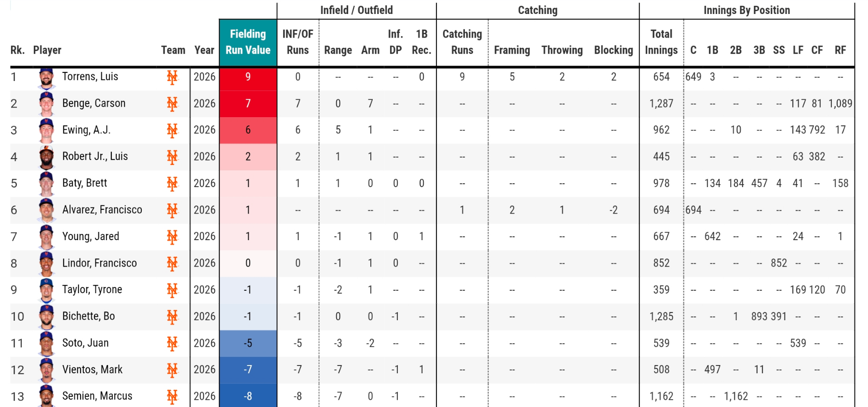The image size is (868, 407).
Task: Click the Mets logo beside Marcus Semien
Action: pyautogui.click(x=172, y=396)
